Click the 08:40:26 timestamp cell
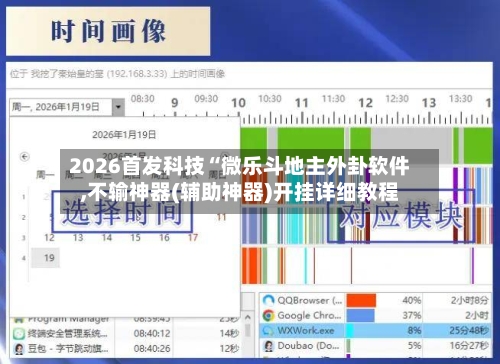 coord(152,348)
